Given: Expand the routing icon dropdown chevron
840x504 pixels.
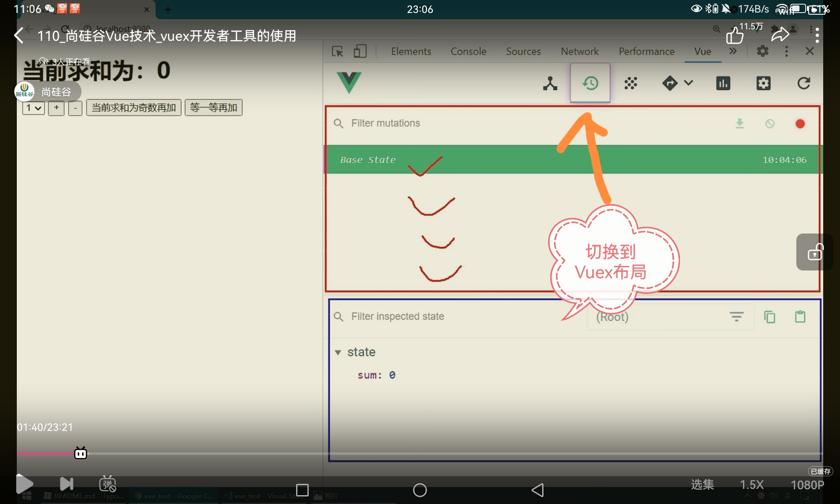Looking at the screenshot, I should pyautogui.click(x=688, y=83).
